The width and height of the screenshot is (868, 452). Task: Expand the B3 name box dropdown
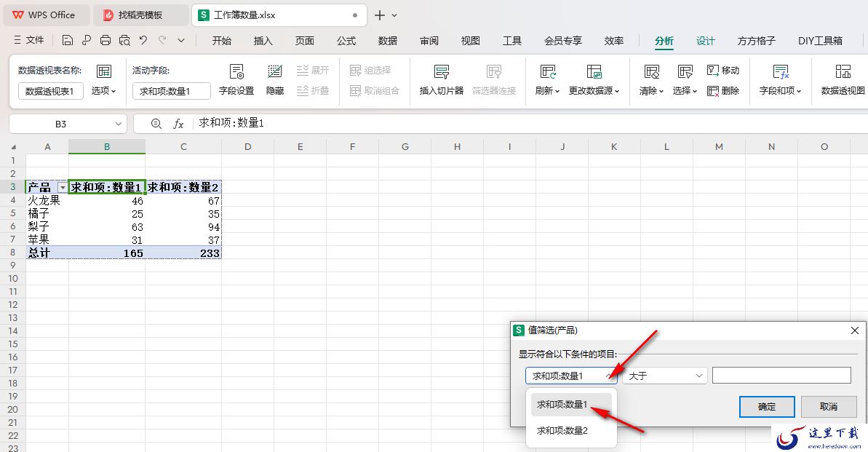pos(118,124)
